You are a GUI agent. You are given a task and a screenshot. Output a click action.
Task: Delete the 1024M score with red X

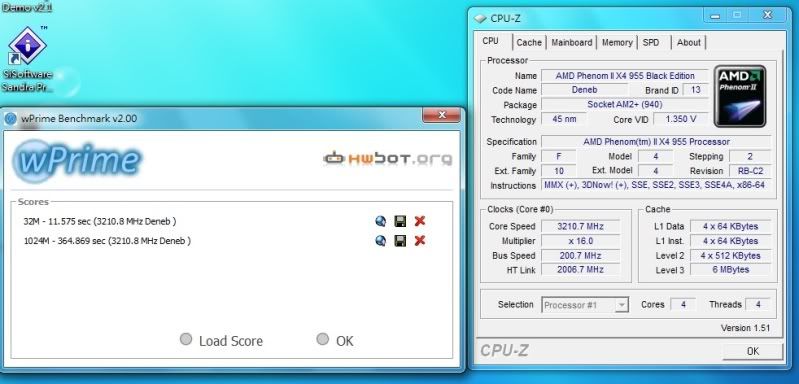419,240
